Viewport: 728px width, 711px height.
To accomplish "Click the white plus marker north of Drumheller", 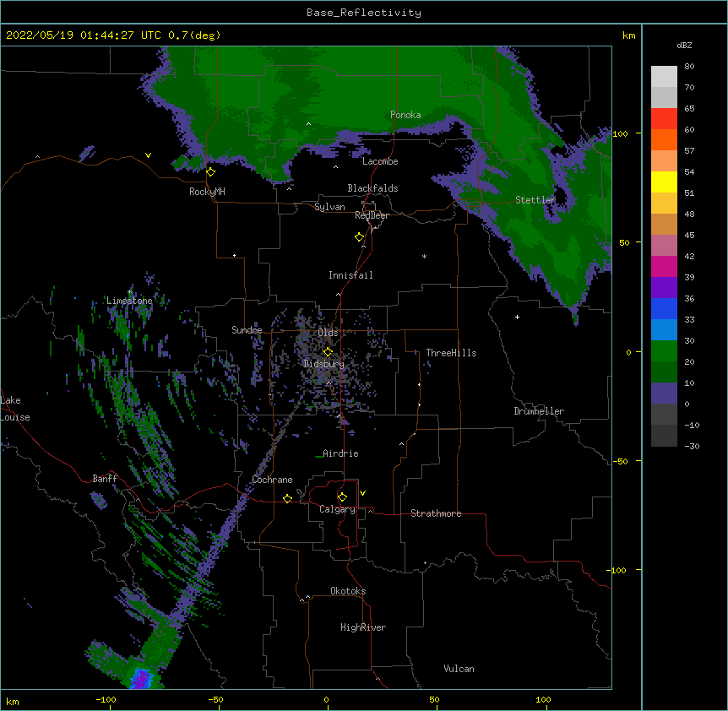I will [x=517, y=317].
